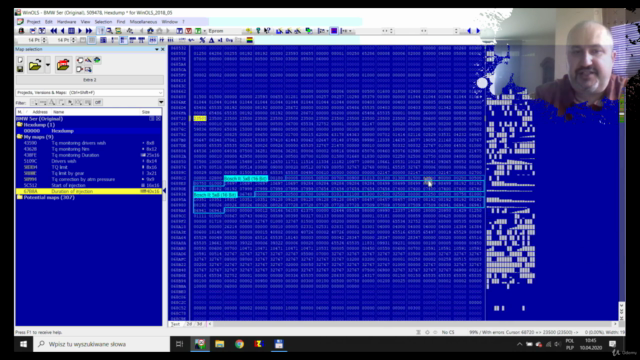Open the Selection menu

(103, 22)
